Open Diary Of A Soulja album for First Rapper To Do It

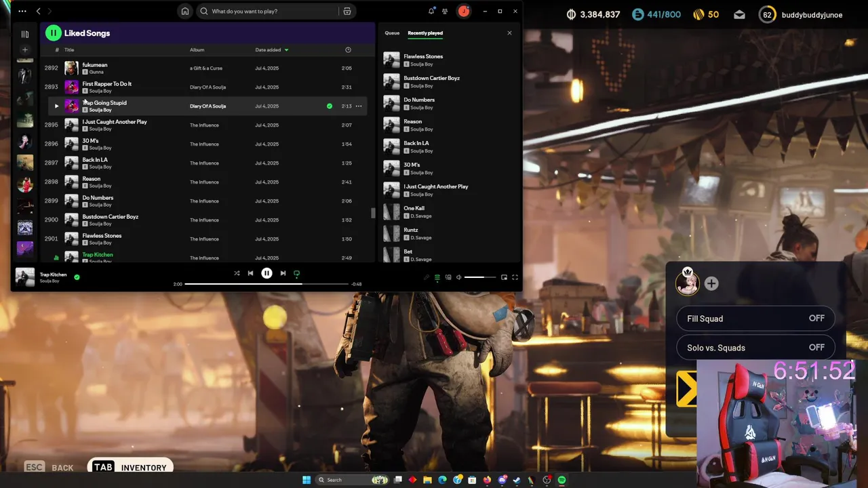(208, 87)
